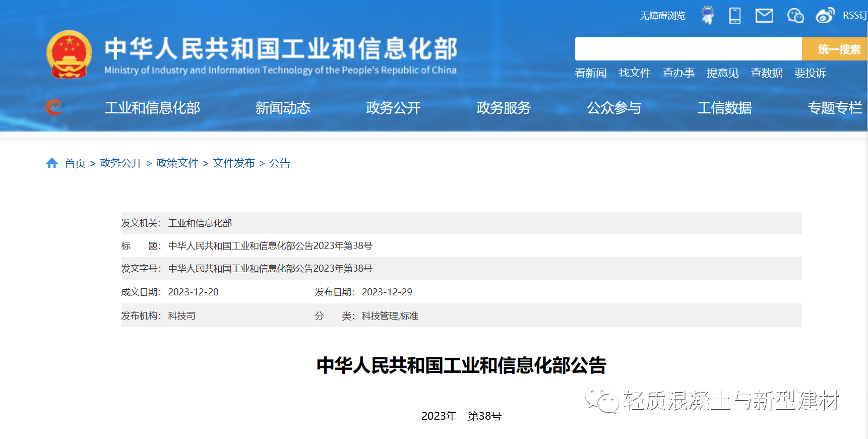Click the national emblem logo

(x=69, y=55)
